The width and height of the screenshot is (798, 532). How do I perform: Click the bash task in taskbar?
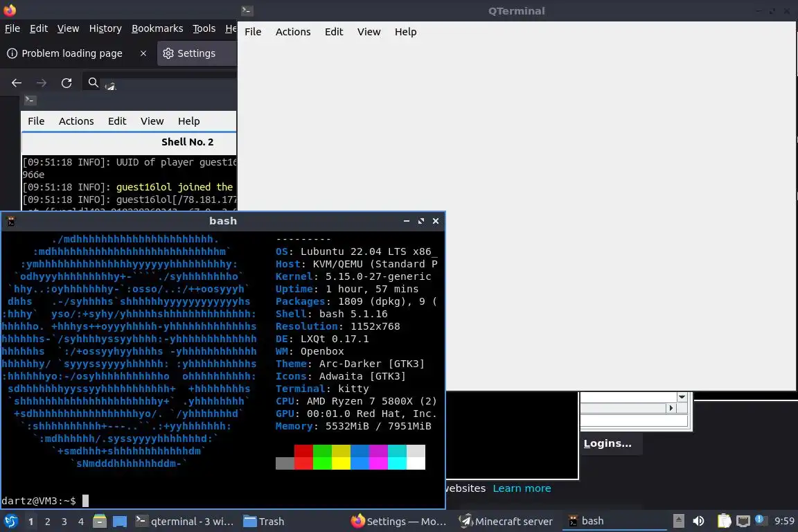coord(614,521)
